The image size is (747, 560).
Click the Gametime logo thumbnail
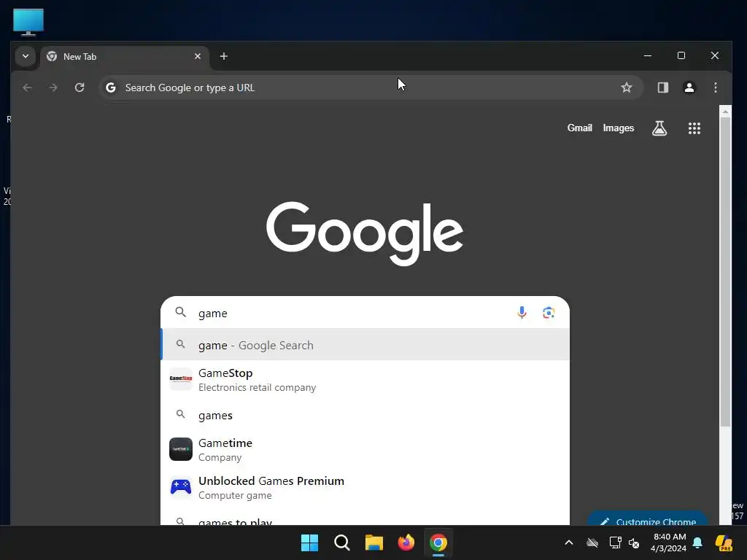[181, 449]
